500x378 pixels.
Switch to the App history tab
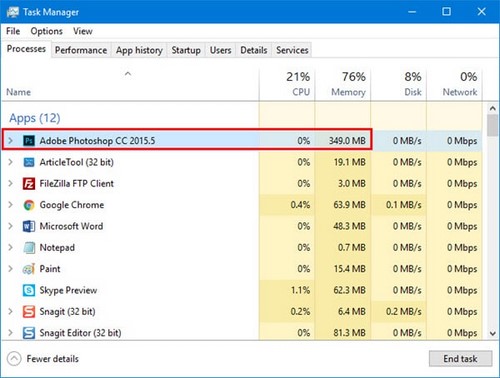coord(139,50)
